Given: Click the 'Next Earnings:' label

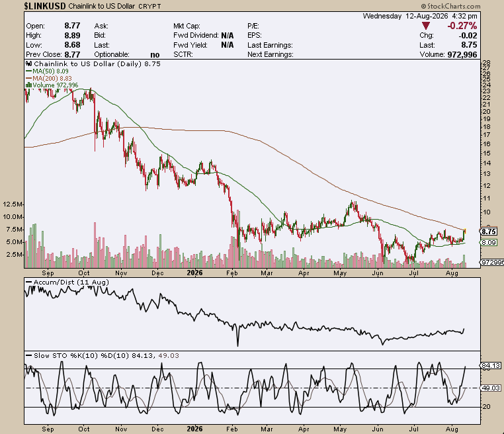Looking at the screenshot, I should click(x=271, y=54).
